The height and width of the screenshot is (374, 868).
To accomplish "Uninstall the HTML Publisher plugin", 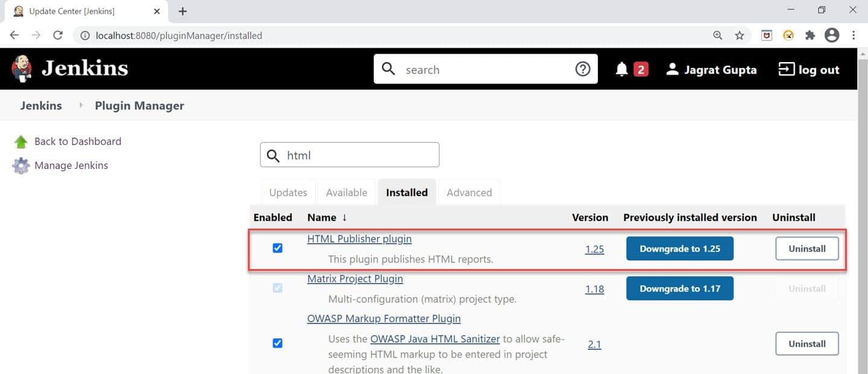I will 807,249.
